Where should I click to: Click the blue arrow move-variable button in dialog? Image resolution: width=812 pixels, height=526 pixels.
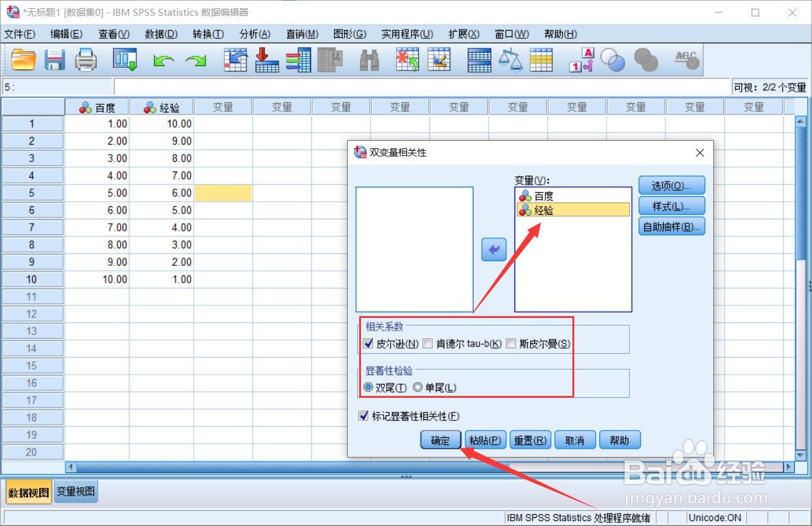pyautogui.click(x=494, y=249)
